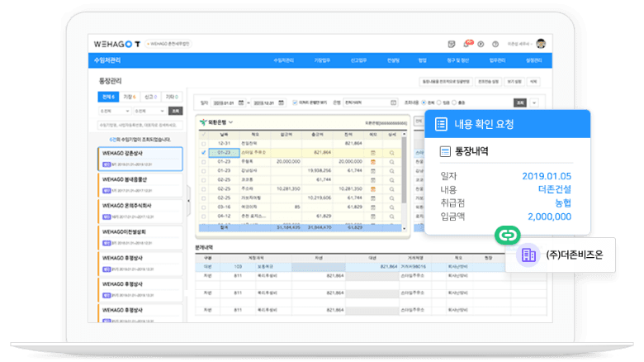Viewport: 644px width, 362px height.
Task: Click the green link chain icon
Action: [x=508, y=235]
